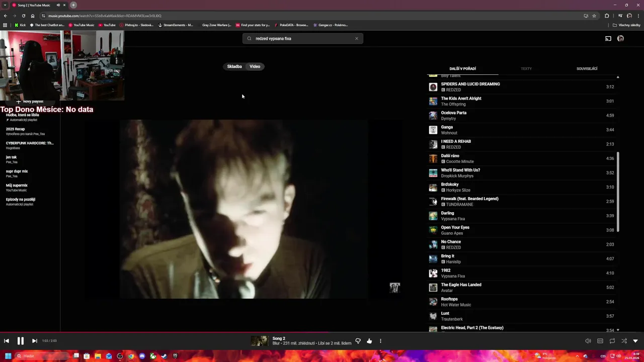The height and width of the screenshot is (362, 644).
Task: Click the magnifier icon in the search box
Action: (249, 39)
